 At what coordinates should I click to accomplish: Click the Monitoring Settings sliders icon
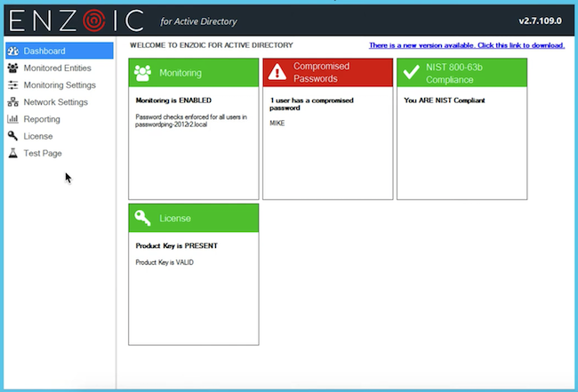click(x=12, y=85)
